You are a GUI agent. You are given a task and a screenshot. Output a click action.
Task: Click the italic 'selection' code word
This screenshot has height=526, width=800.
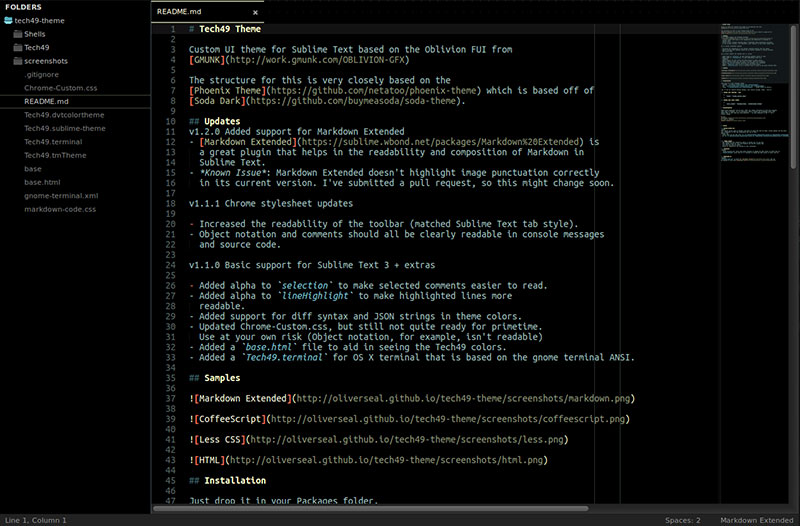click(x=305, y=285)
